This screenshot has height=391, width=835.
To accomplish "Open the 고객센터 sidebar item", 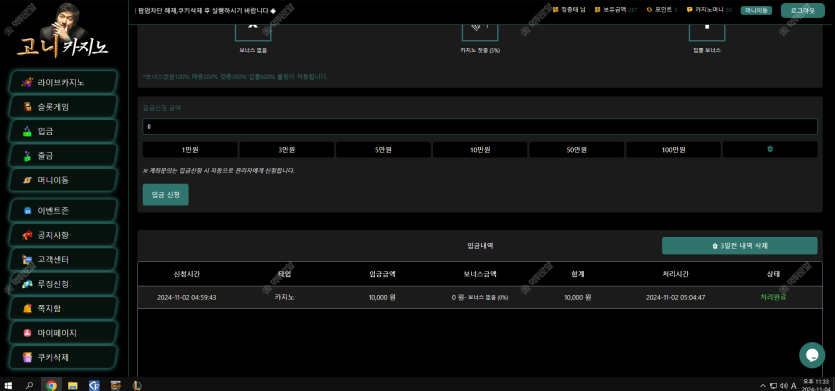I will click(x=64, y=259).
